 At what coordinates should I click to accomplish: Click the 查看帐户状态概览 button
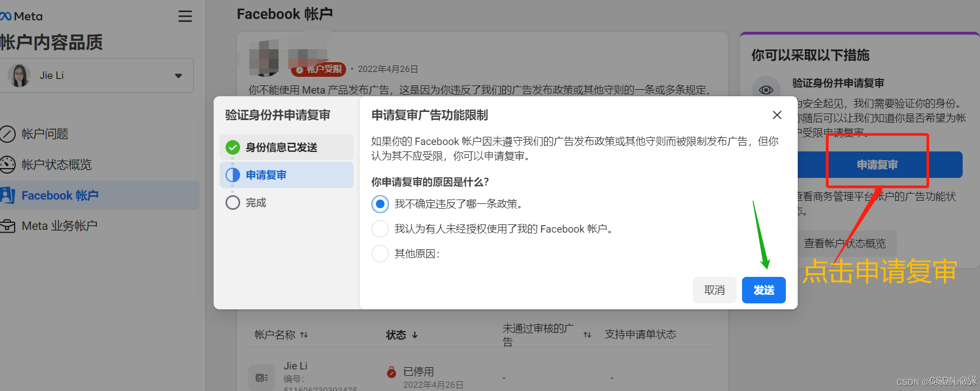845,243
